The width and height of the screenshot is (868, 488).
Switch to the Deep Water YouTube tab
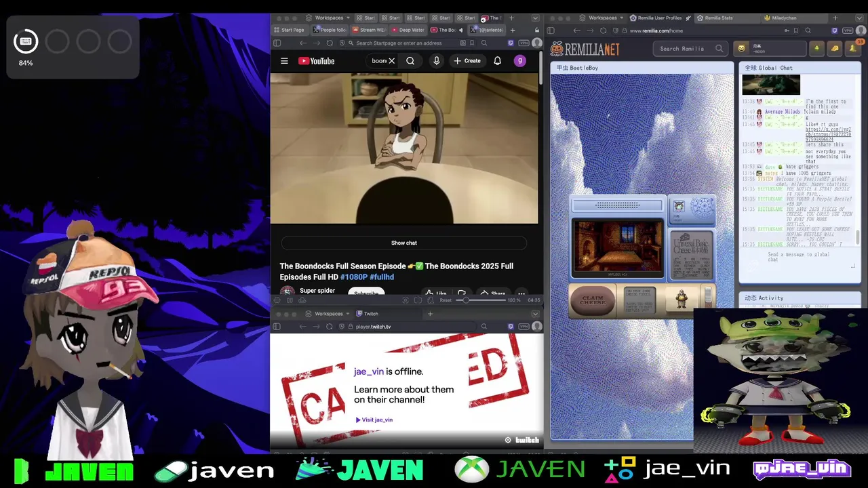coord(408,30)
